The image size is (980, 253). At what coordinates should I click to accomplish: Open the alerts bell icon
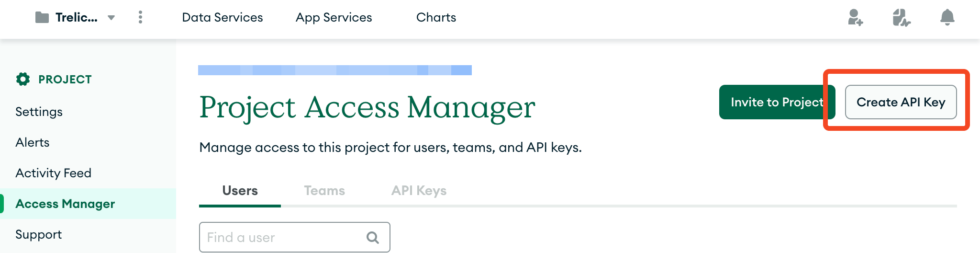(x=947, y=18)
